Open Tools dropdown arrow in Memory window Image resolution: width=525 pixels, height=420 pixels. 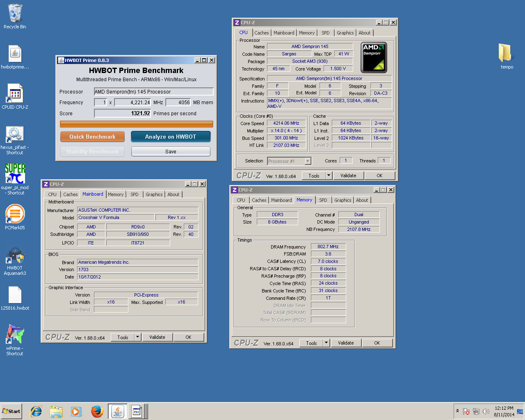tap(326, 343)
